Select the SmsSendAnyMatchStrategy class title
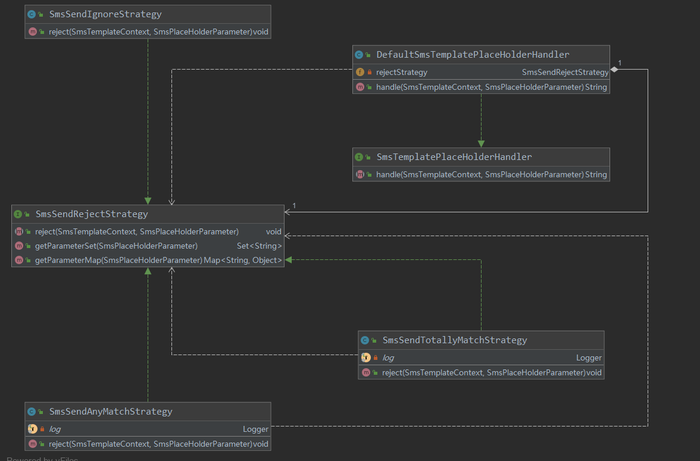 click(110, 411)
